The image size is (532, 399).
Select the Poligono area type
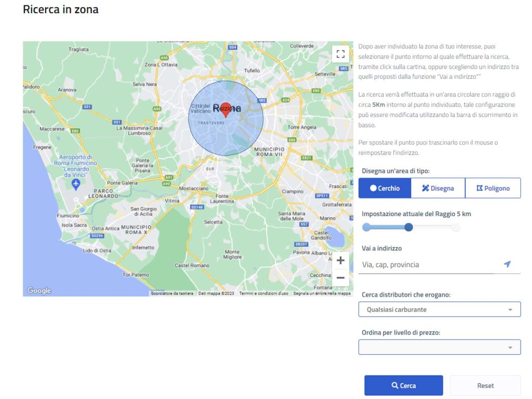pyautogui.click(x=493, y=188)
